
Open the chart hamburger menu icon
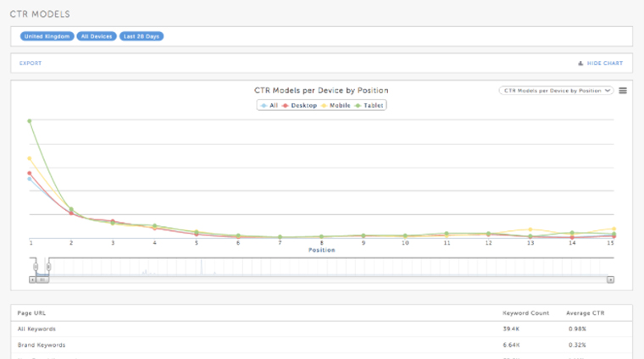[x=623, y=91]
